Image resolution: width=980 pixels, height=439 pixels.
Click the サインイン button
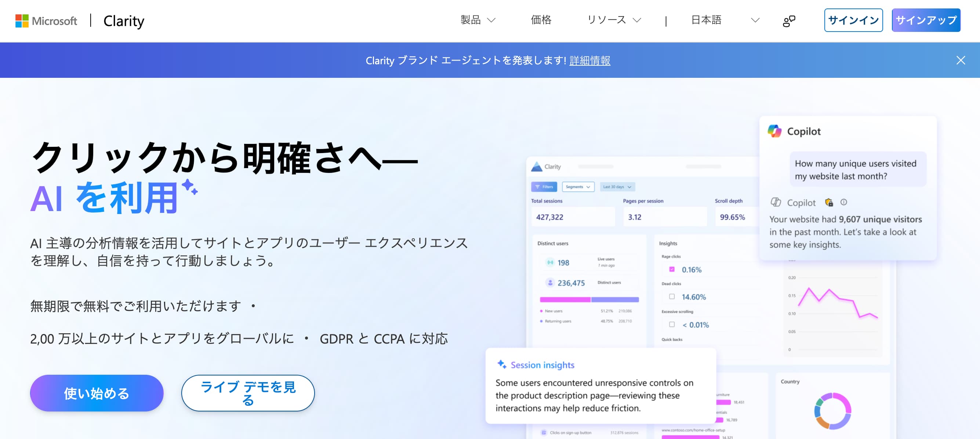853,20
